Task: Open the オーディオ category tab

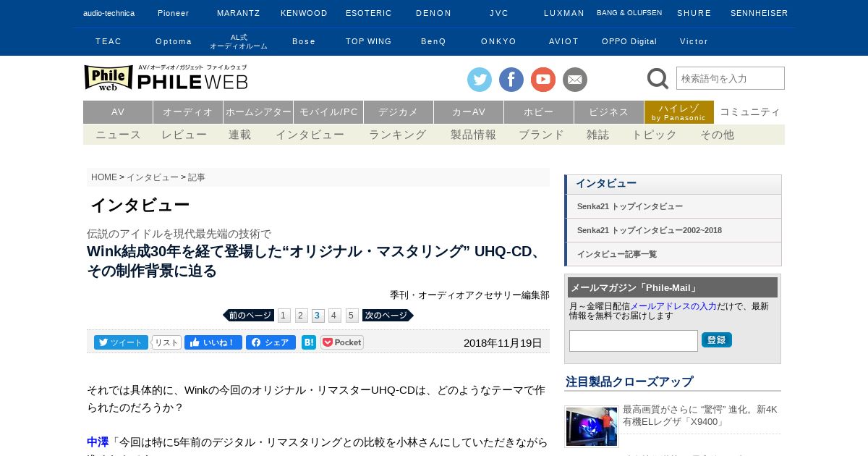Action: (x=188, y=112)
